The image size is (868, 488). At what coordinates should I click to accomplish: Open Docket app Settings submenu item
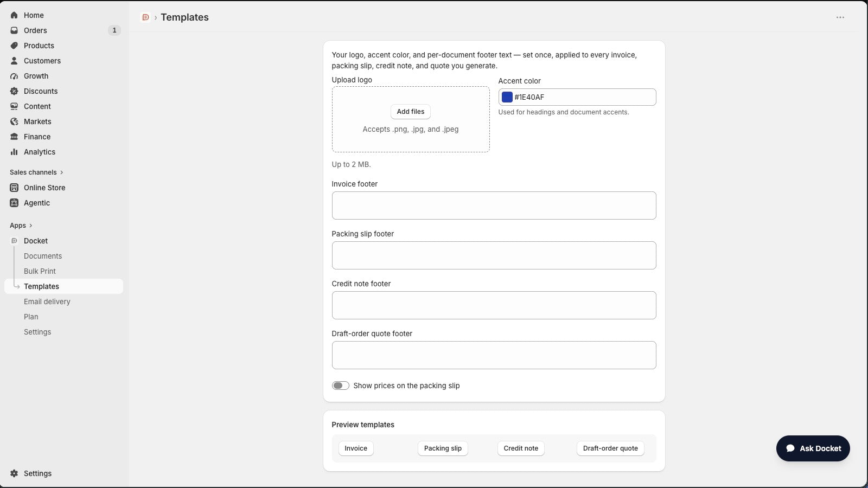click(37, 332)
